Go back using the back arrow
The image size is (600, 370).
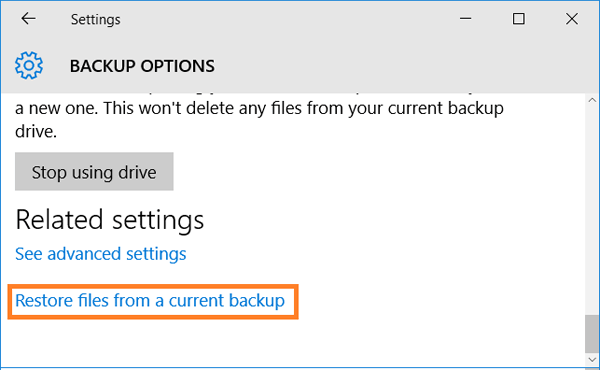pos(29,18)
